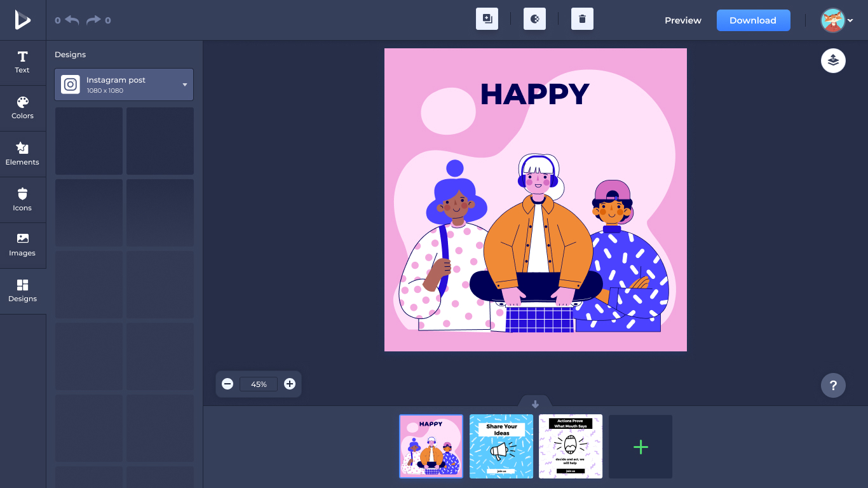
Task: Zoom in with the plus button
Action: [x=290, y=384]
